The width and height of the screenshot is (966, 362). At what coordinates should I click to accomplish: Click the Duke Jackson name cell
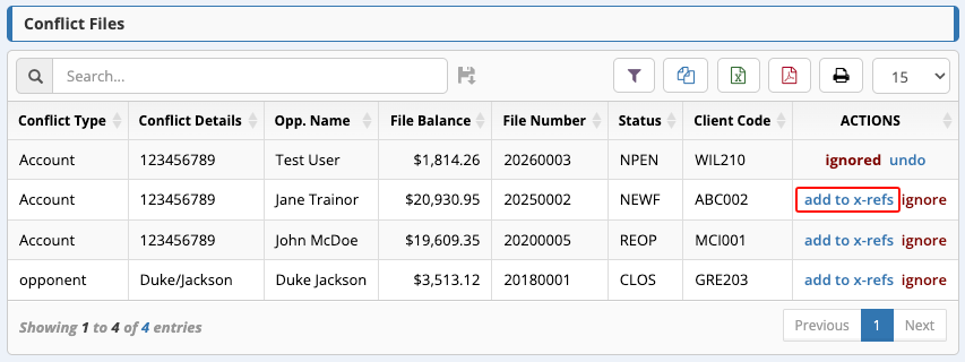pyautogui.click(x=321, y=280)
